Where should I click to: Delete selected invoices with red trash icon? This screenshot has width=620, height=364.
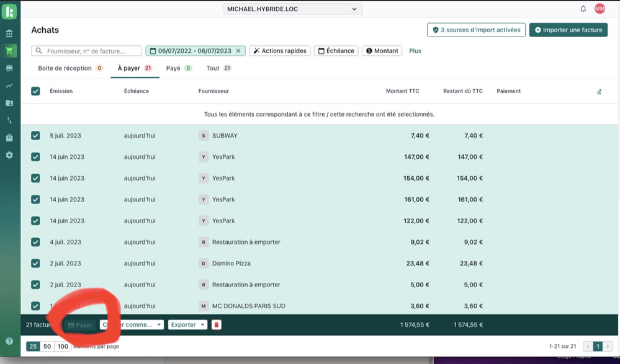click(x=216, y=325)
